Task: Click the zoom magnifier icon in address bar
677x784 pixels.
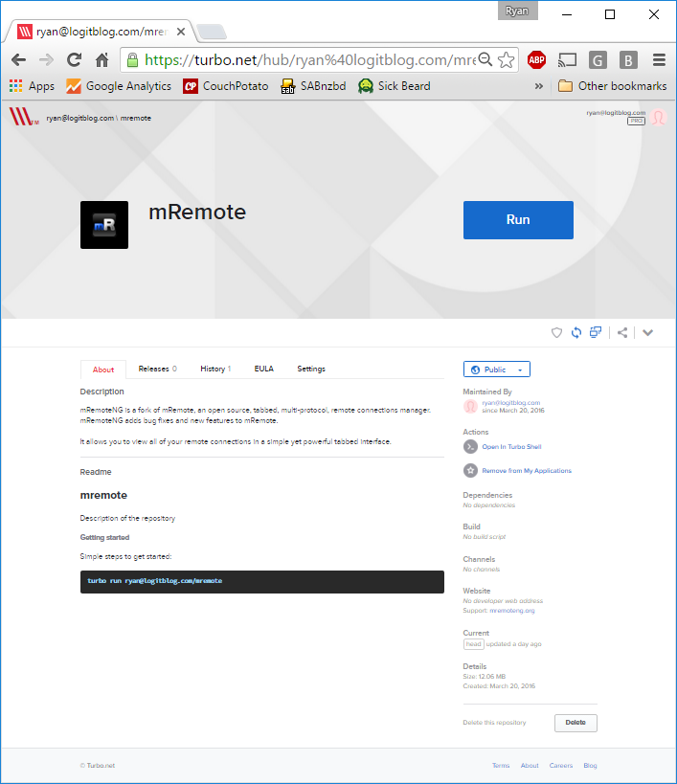Action: 485,59
